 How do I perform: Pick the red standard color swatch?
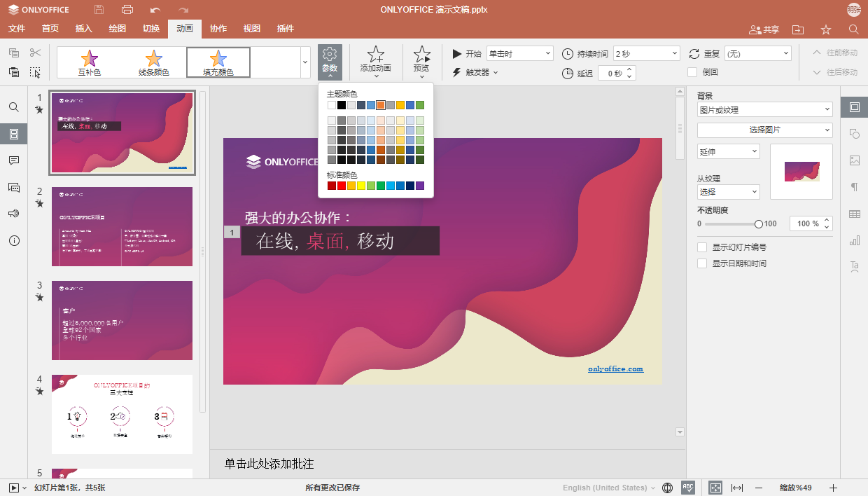(342, 186)
